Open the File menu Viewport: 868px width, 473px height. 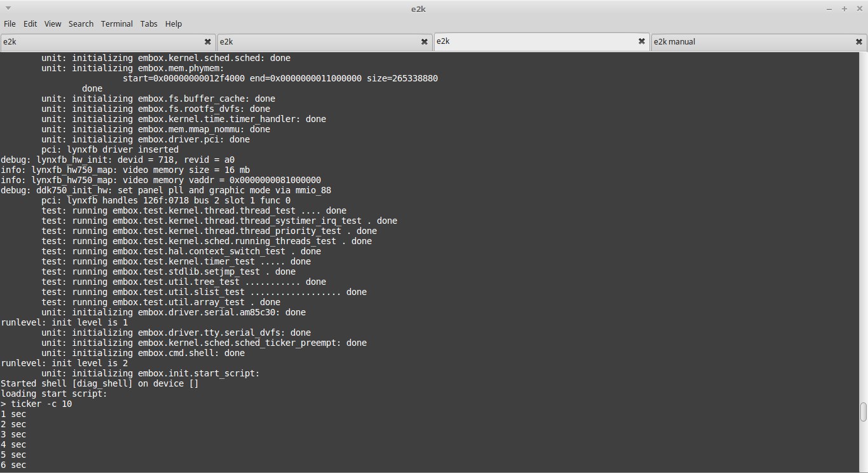[x=10, y=24]
